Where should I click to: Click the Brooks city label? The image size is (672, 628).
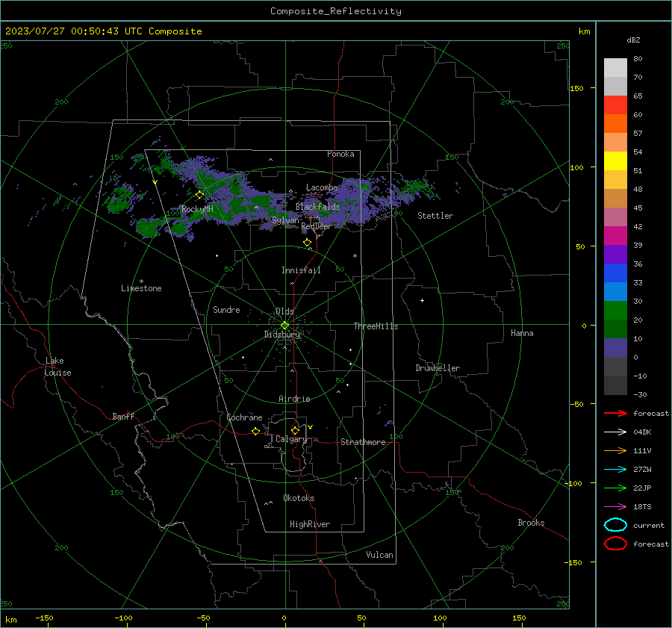[531, 523]
